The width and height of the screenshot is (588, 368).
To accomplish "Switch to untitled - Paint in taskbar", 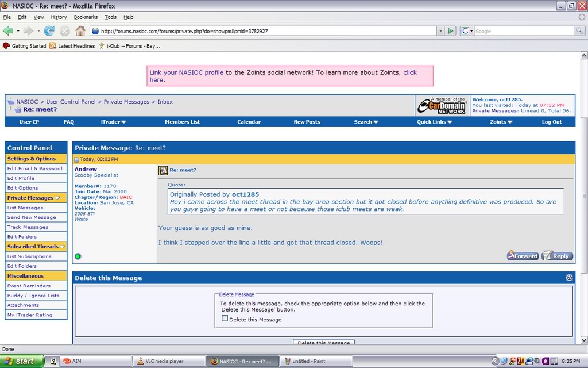I will pyautogui.click(x=316, y=361).
